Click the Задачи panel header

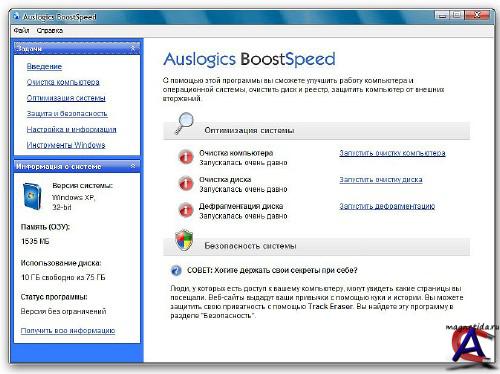coord(77,48)
